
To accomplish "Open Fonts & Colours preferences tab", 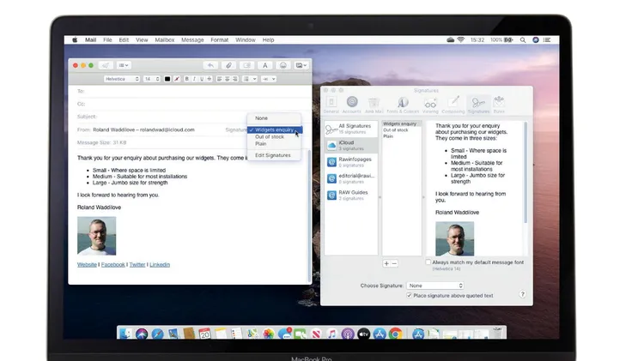I will [x=403, y=105].
